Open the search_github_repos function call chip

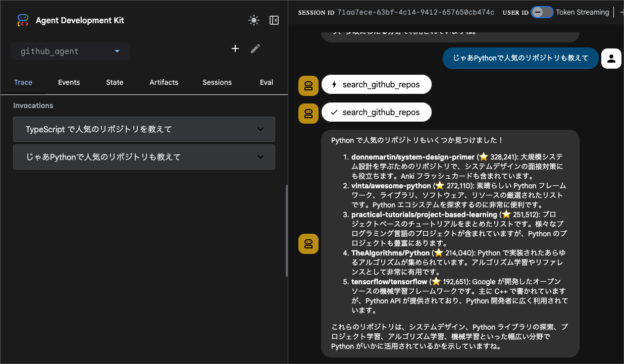(x=377, y=85)
